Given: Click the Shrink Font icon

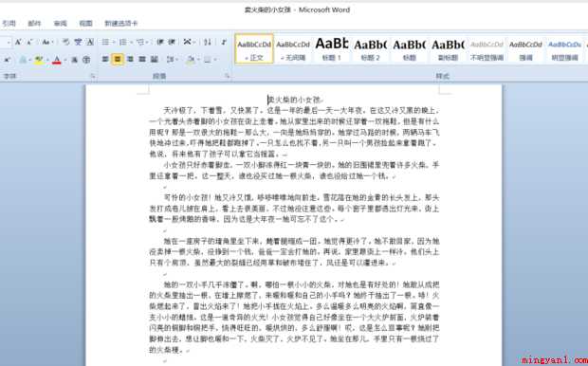Looking at the screenshot, I should tap(29, 43).
